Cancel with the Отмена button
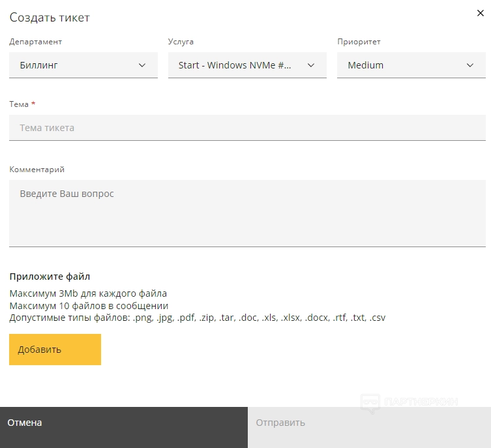This screenshot has height=448, width=491. coord(124,423)
